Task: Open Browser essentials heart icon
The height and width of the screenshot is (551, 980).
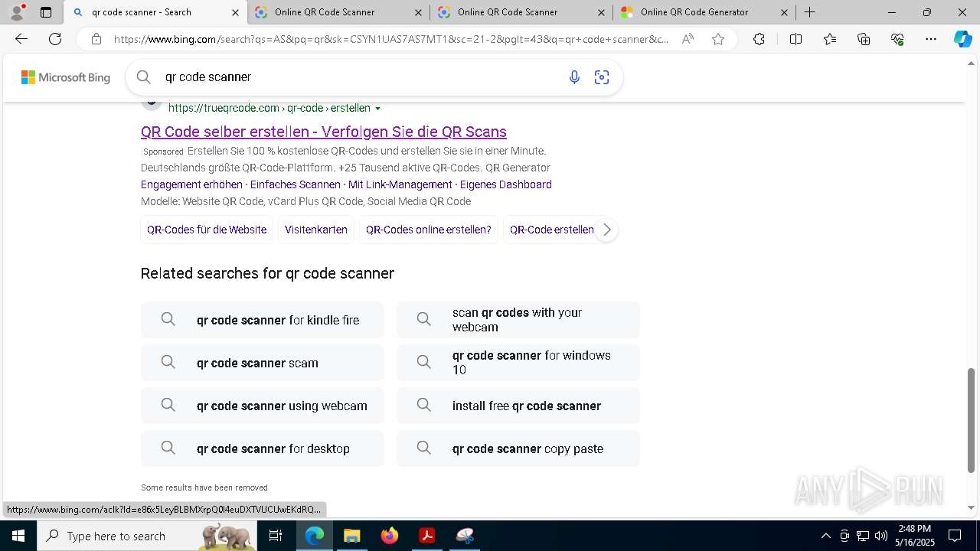Action: click(897, 39)
